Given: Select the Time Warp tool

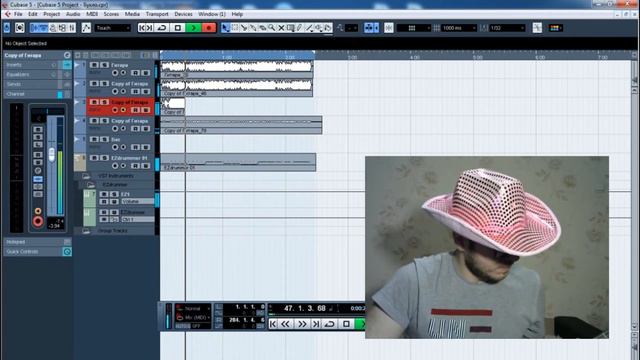Looking at the screenshot, I should 291,28.
